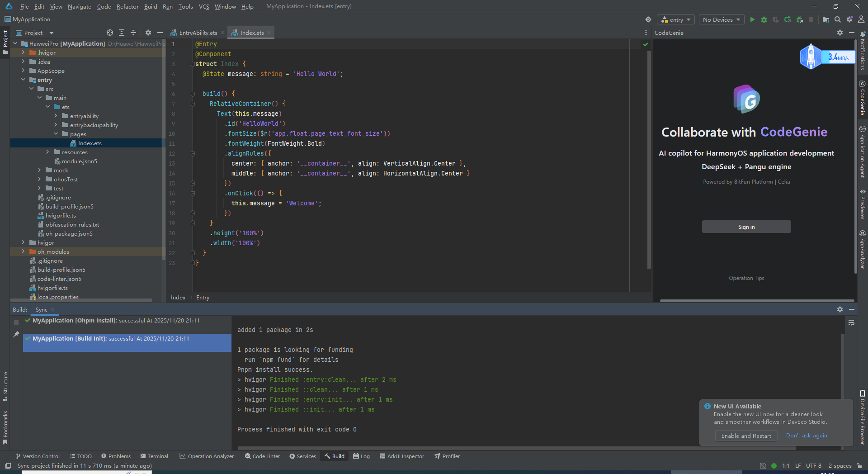Open AppAnalyzer side panel
Viewport: 868px width, 474px height.
(863, 249)
